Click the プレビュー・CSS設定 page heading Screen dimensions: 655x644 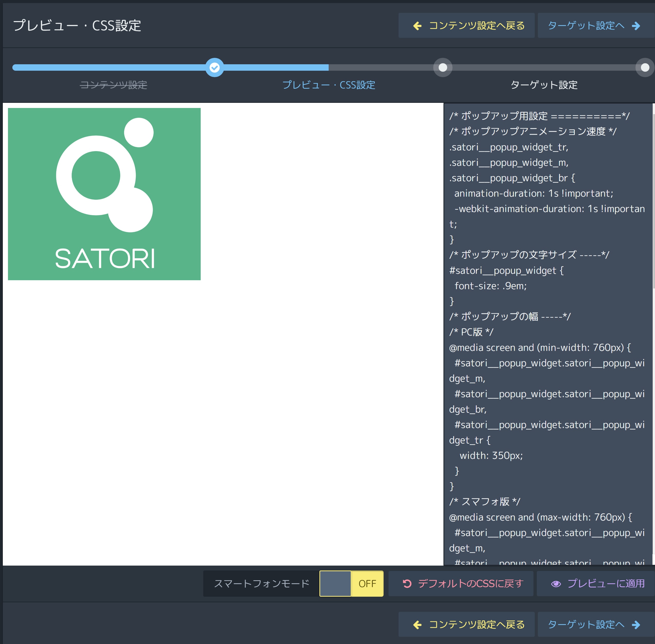77,25
